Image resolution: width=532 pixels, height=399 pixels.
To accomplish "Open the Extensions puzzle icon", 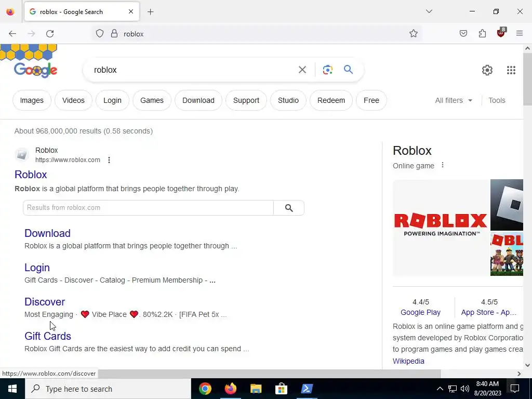I will coord(482,33).
